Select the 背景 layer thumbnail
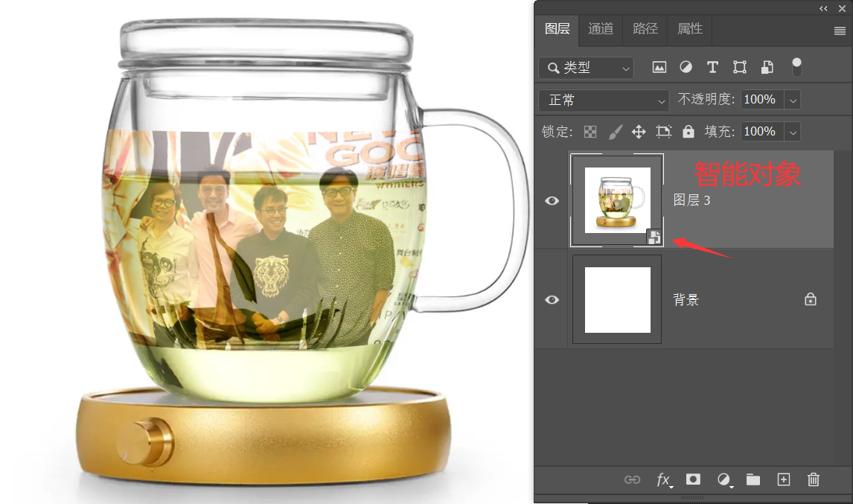The height and width of the screenshot is (504, 853). pos(618,299)
